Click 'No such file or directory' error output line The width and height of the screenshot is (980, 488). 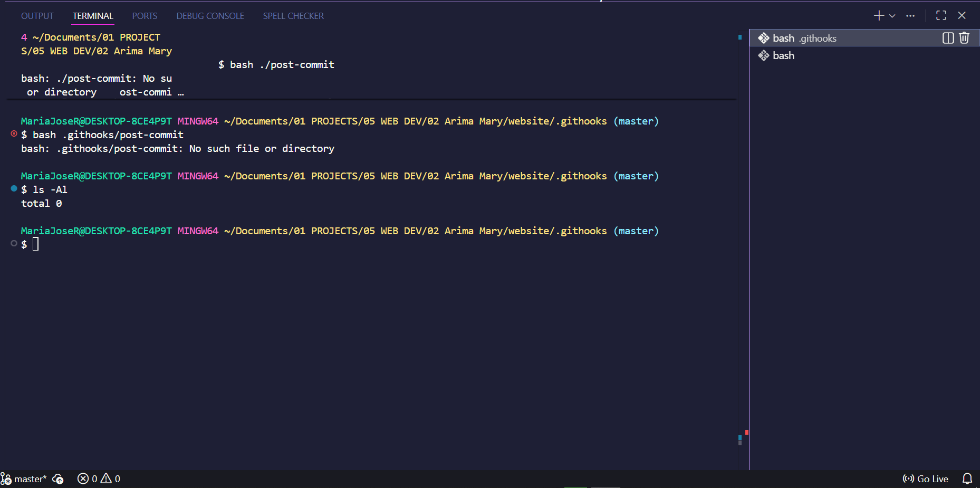(178, 149)
